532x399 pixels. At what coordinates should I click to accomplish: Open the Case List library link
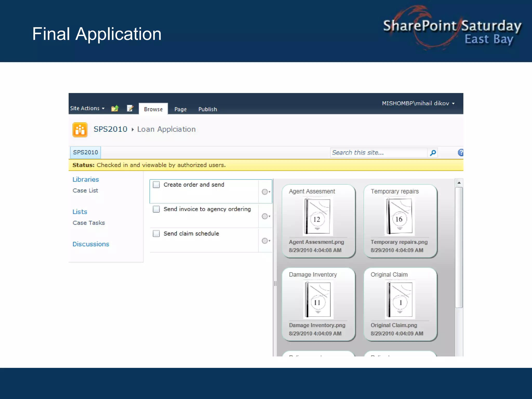tap(85, 191)
